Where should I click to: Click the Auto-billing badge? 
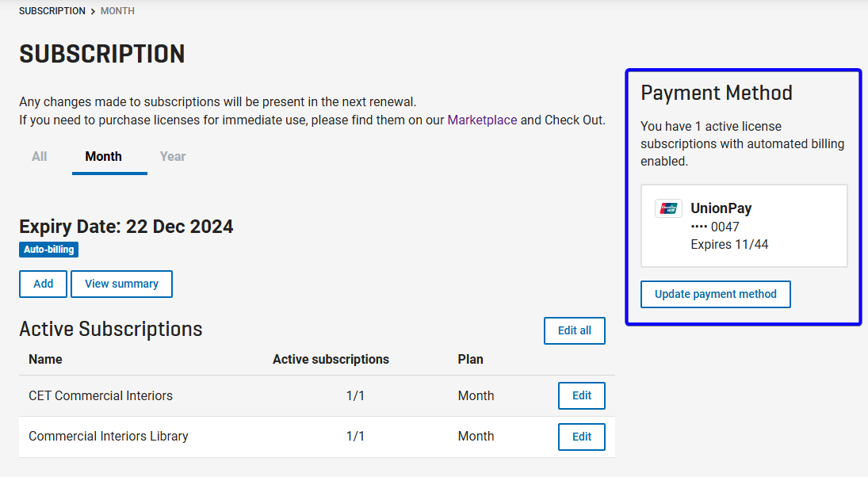[48, 250]
